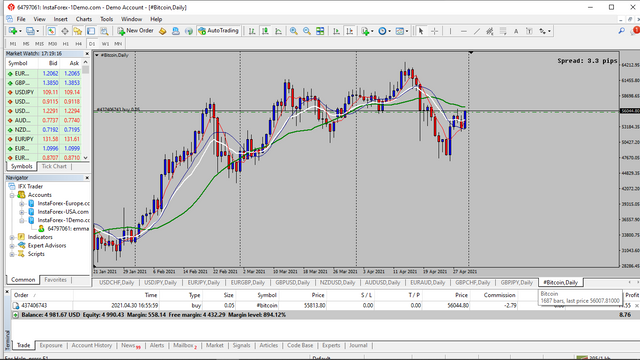
Task: Expand the Scripts tree node
Action: coord(12,254)
